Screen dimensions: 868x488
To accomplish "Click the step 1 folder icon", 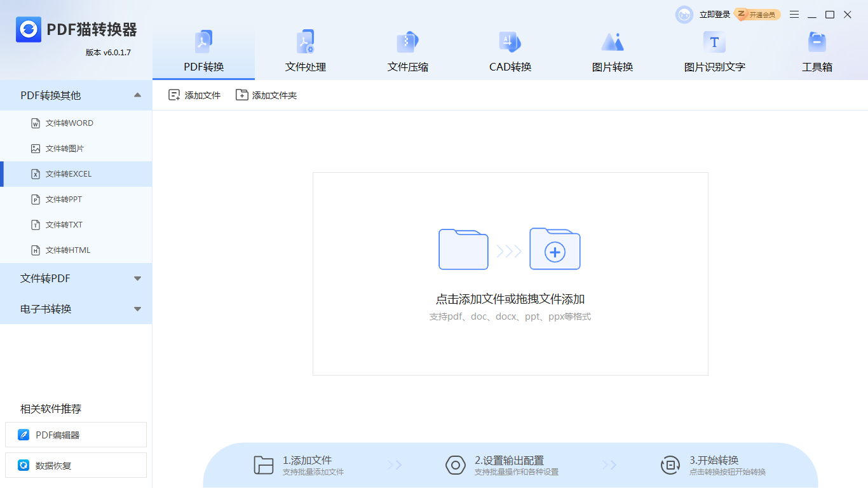I will (x=264, y=465).
